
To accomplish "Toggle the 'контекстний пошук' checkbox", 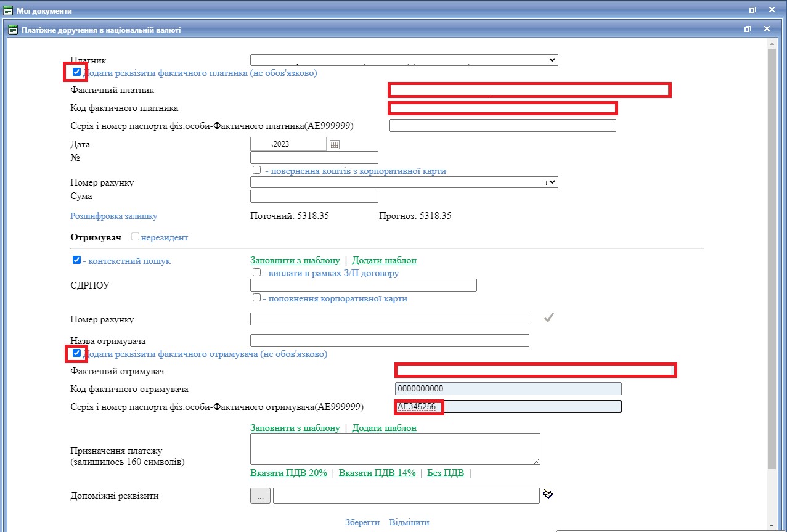I will click(76, 260).
